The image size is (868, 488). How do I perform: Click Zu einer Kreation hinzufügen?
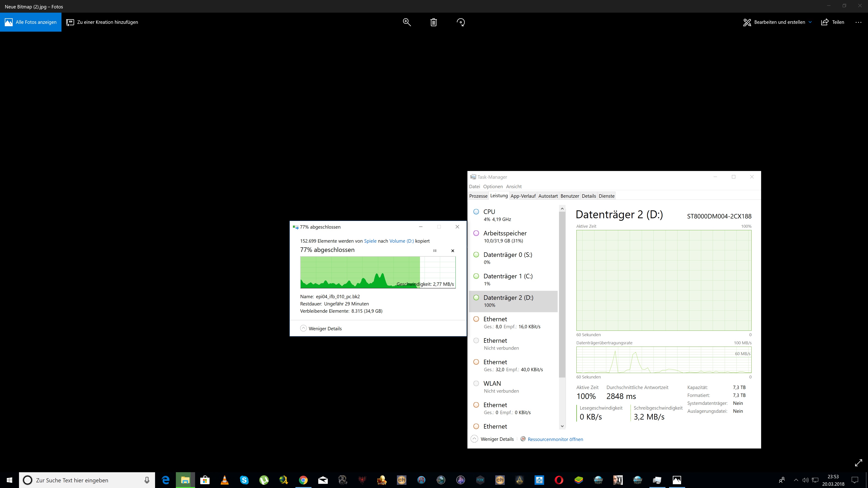102,22
